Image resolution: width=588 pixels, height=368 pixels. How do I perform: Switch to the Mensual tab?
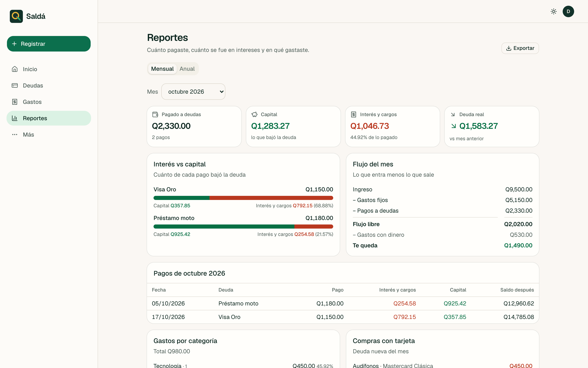(x=162, y=69)
